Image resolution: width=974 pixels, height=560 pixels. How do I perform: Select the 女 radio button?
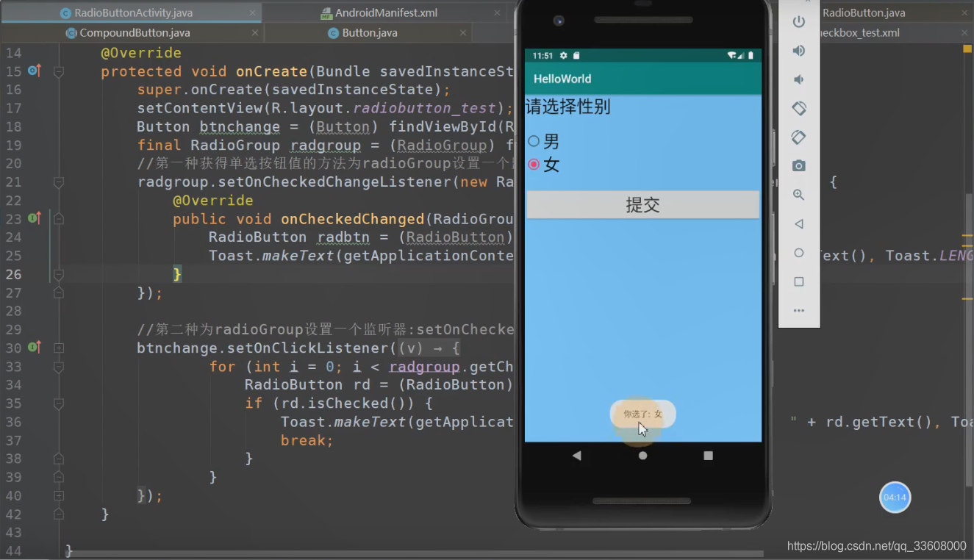click(534, 165)
